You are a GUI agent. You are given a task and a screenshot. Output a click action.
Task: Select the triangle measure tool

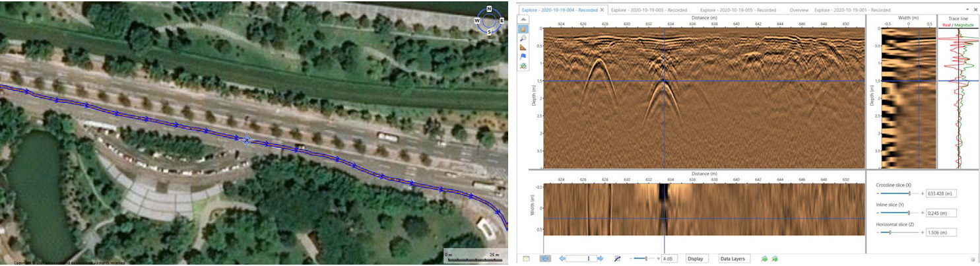point(524,48)
